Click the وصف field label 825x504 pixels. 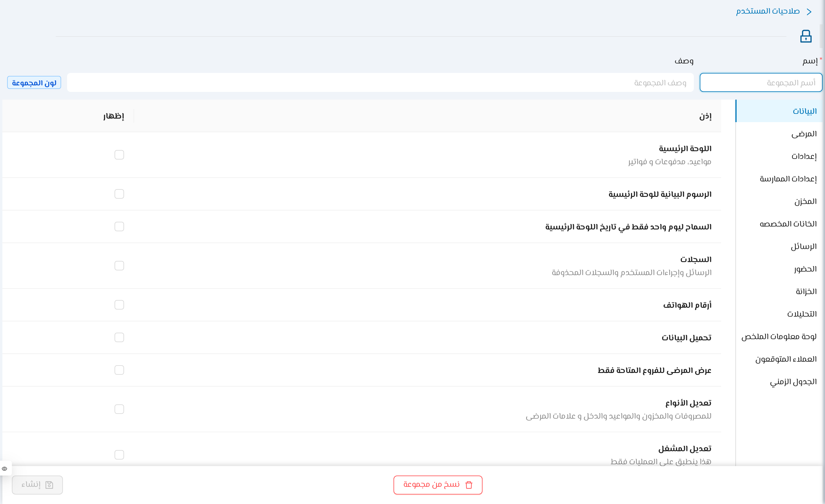point(684,61)
